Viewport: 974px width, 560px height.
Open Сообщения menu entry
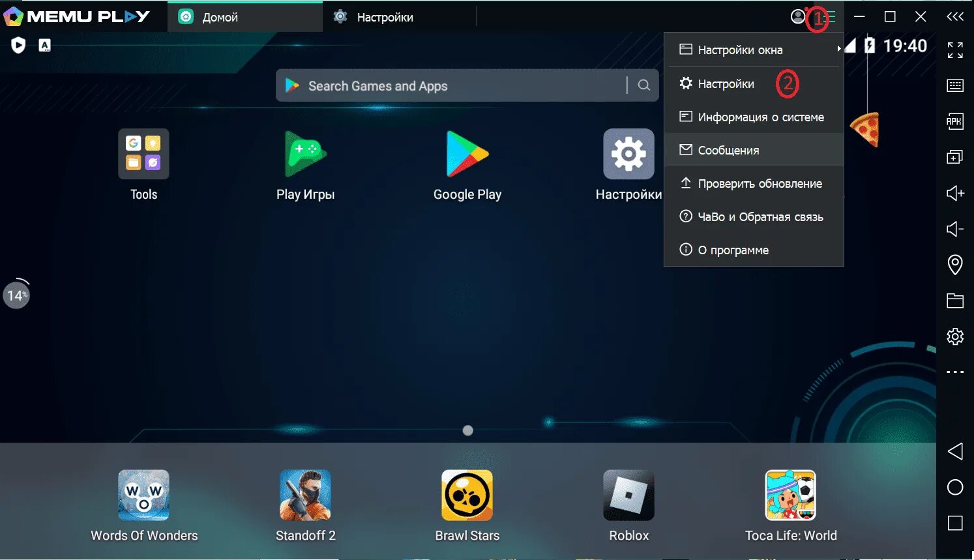point(754,150)
